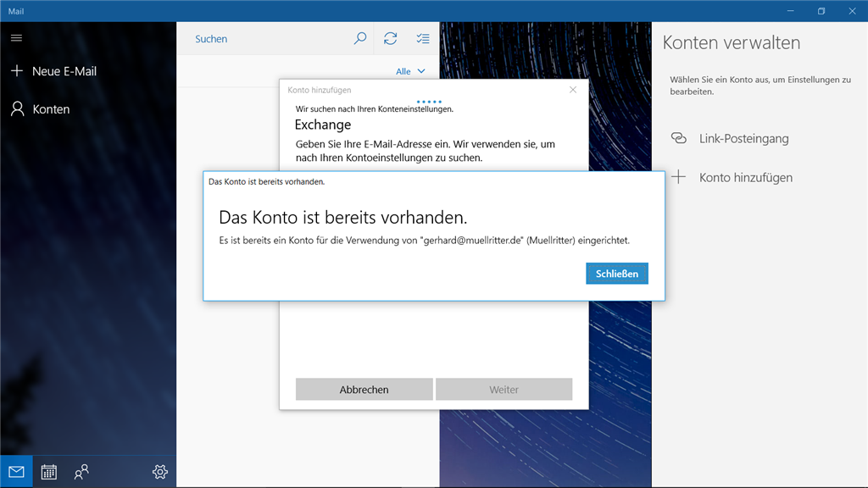Click the Exchange heading in dialog

click(323, 125)
